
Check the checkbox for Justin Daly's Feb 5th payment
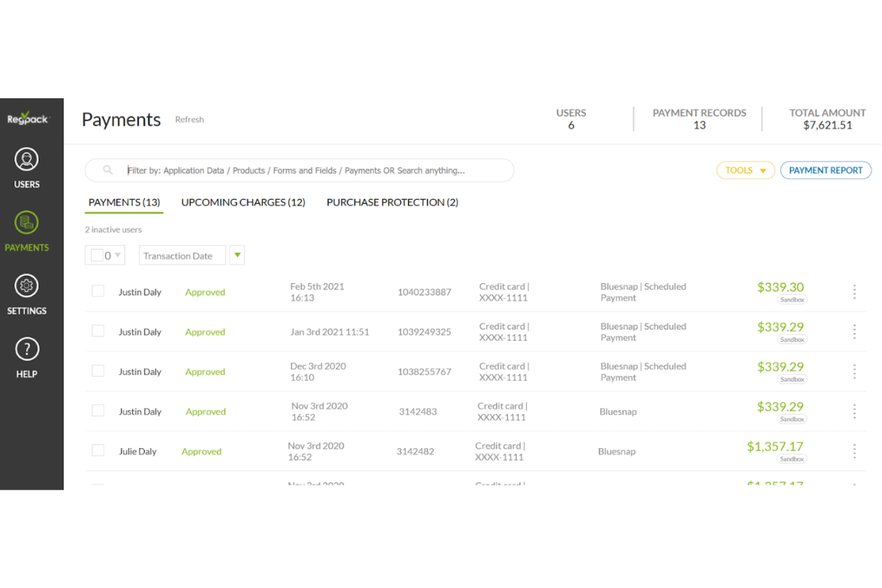tap(98, 291)
